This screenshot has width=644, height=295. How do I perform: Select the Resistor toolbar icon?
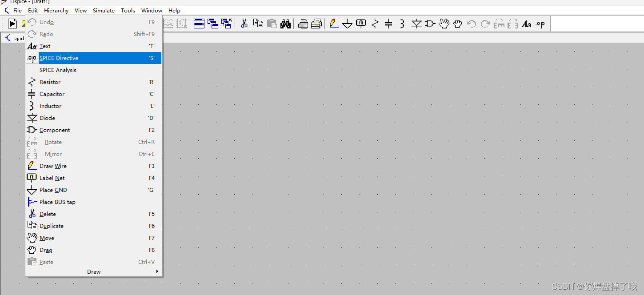click(375, 24)
